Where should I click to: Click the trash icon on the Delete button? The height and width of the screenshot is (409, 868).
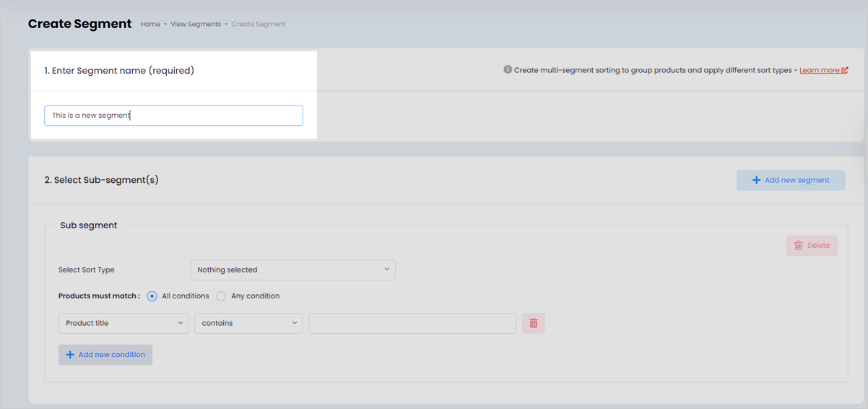point(799,246)
